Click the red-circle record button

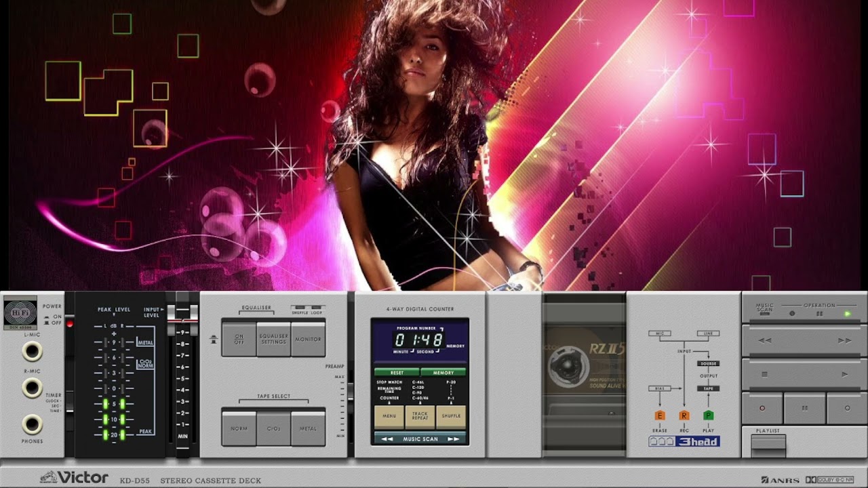click(762, 408)
